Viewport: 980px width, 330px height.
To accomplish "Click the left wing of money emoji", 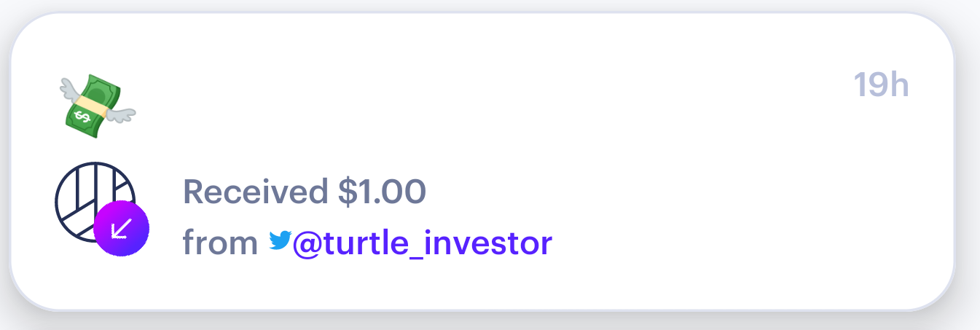I will [71, 88].
